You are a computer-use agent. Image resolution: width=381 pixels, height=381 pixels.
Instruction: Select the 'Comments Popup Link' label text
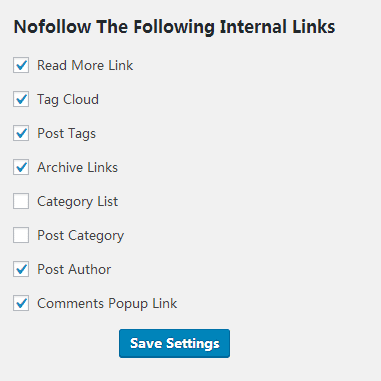click(x=107, y=304)
